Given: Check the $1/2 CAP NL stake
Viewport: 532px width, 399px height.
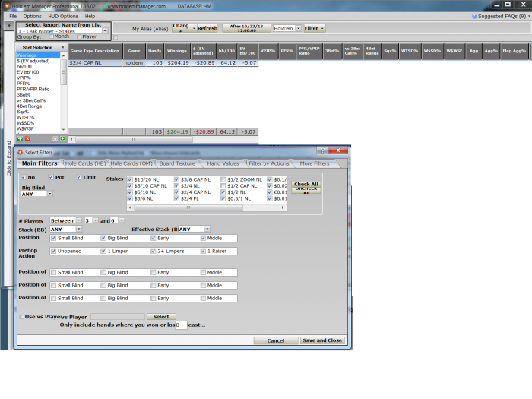Looking at the screenshot, I should (223, 186).
